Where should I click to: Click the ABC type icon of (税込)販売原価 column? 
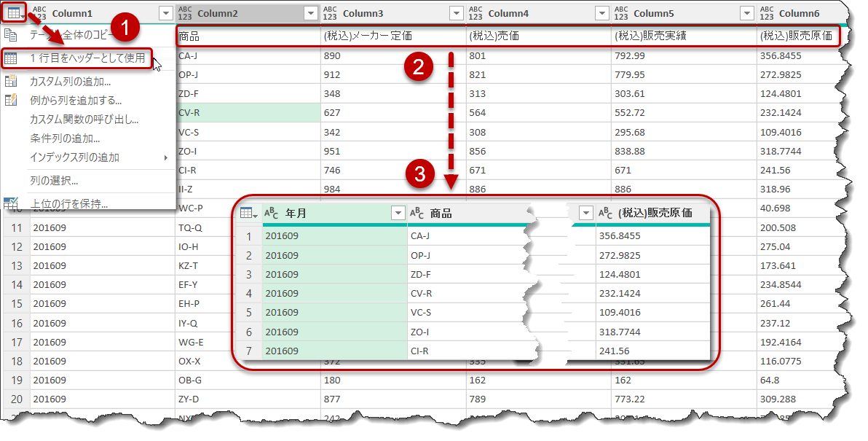pyautogui.click(x=606, y=213)
